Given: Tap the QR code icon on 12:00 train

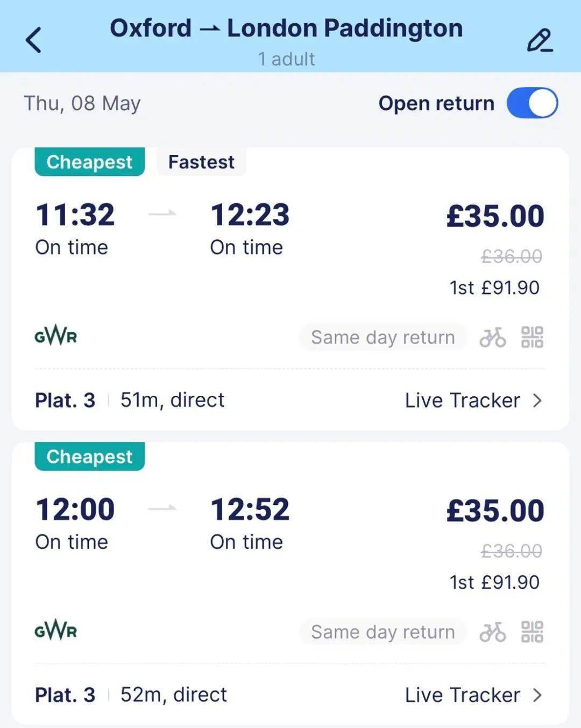Looking at the screenshot, I should pos(532,632).
